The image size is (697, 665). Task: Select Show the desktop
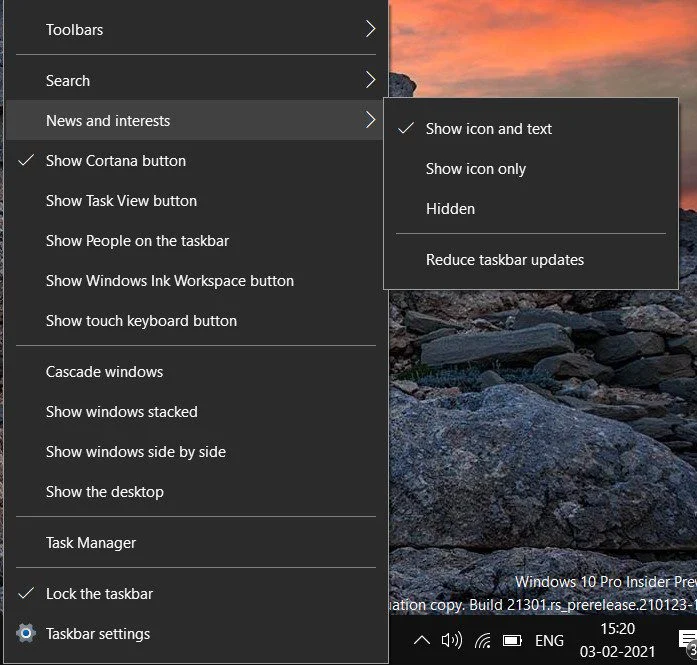[196, 492]
